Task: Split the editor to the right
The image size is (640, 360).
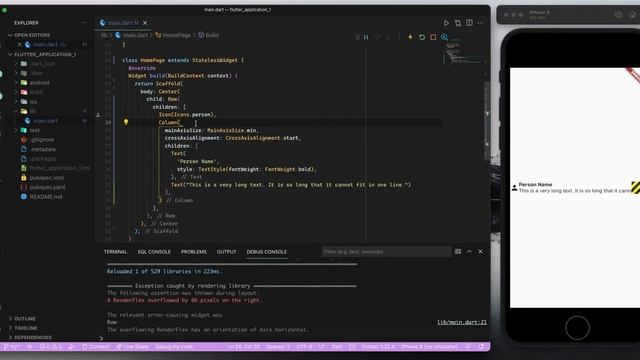Action: point(469,23)
